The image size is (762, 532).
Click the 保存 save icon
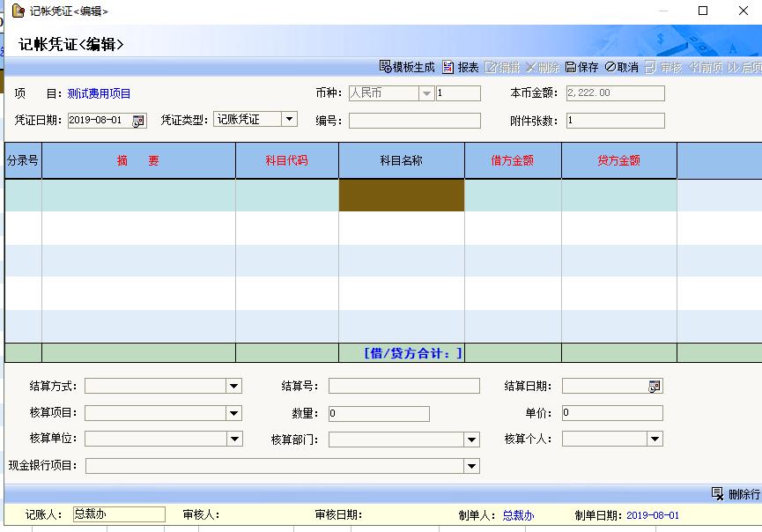[x=571, y=67]
